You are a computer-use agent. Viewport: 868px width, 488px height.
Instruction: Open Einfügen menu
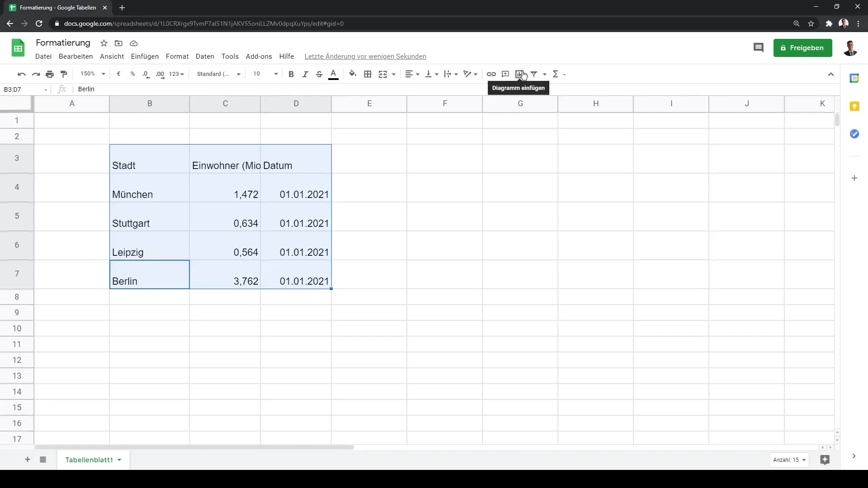145,56
